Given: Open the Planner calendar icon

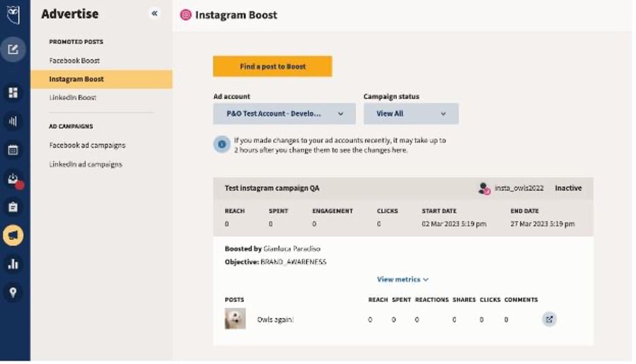Looking at the screenshot, I should (13, 149).
